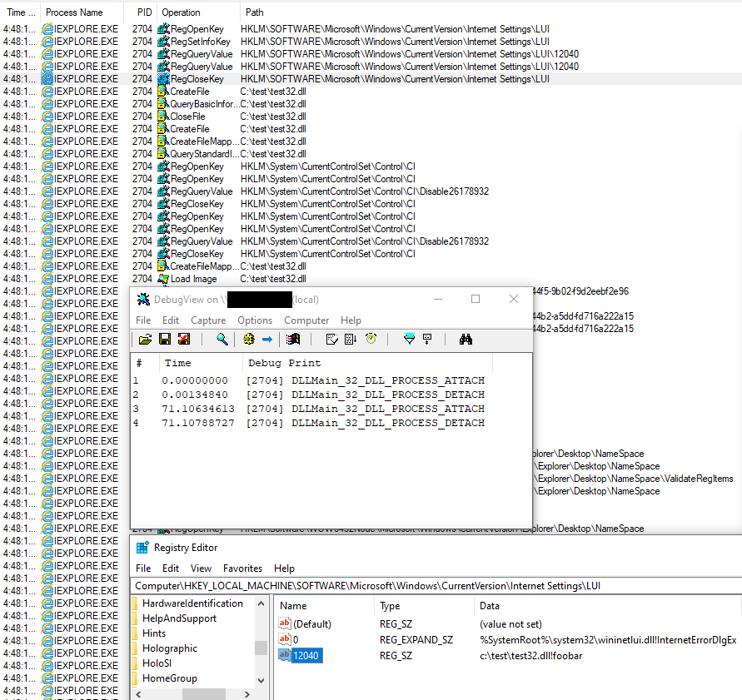The width and height of the screenshot is (742, 700).
Task: Open Filter/Highlight funnel icon
Action: 409,339
